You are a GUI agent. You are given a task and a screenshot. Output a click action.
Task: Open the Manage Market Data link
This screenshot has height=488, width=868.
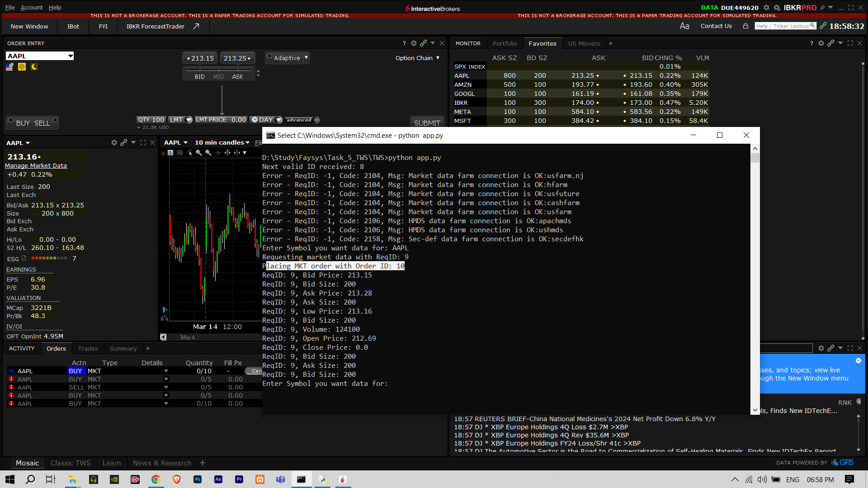point(36,165)
